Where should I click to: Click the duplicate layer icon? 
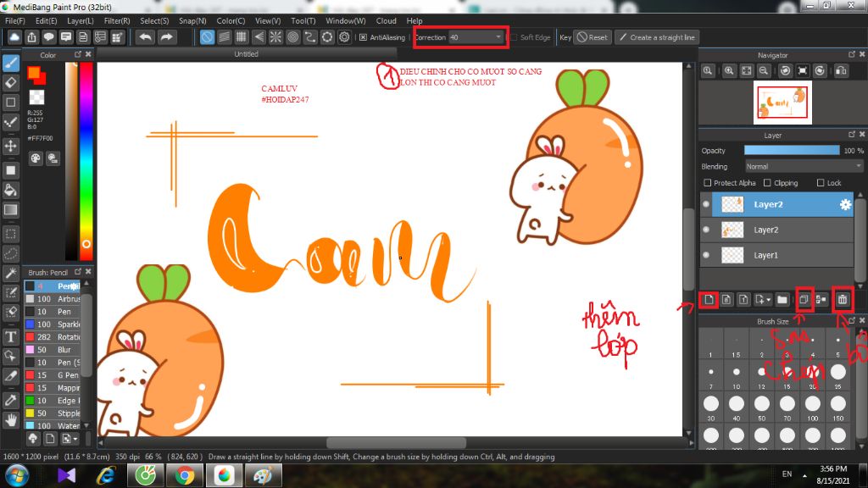(x=804, y=300)
